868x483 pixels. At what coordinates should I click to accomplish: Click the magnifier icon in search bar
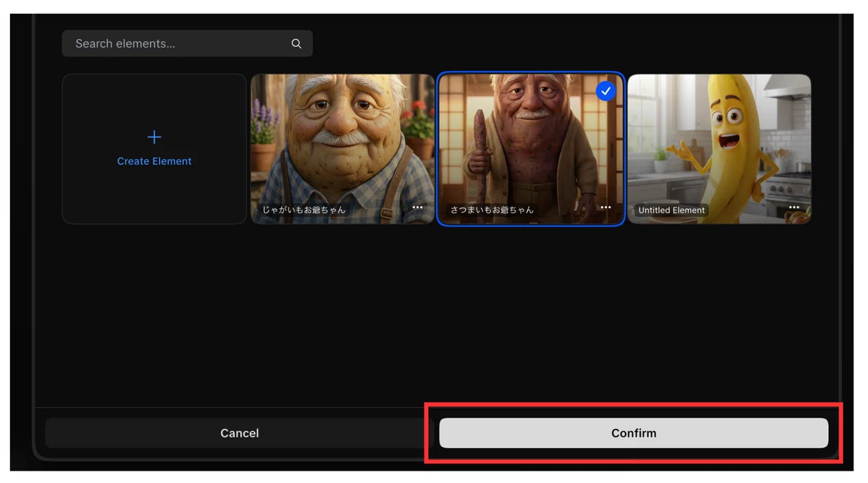coord(296,44)
